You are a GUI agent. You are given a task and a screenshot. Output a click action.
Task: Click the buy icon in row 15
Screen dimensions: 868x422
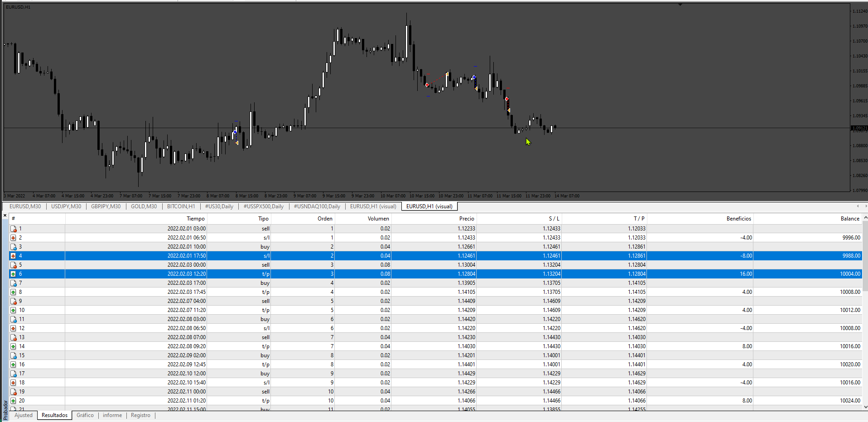tap(14, 355)
